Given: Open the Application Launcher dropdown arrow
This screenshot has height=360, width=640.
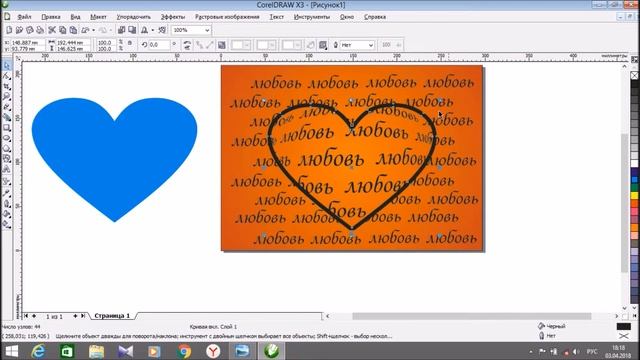Looking at the screenshot, I should pyautogui.click(x=153, y=30).
